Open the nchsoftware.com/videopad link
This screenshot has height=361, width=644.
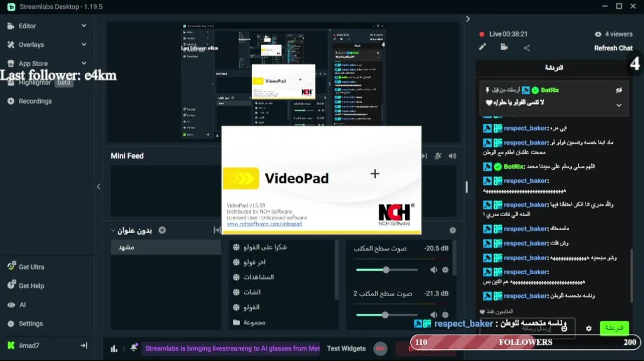pos(264,224)
